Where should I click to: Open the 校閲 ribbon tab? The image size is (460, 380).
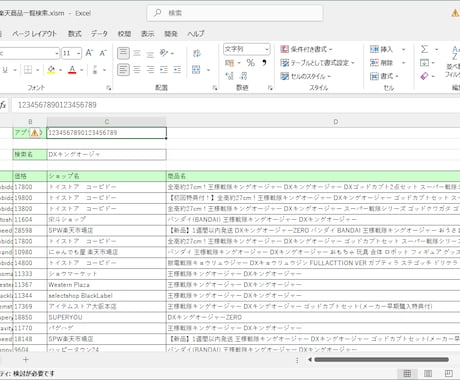tap(124, 34)
